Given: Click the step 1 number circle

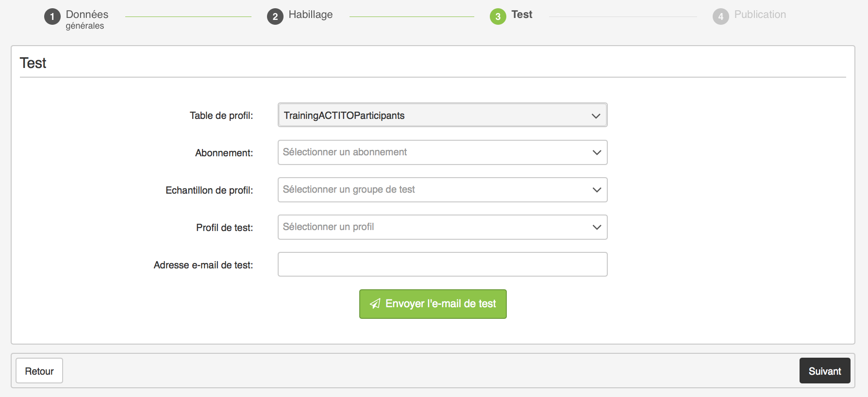Looking at the screenshot, I should (52, 17).
